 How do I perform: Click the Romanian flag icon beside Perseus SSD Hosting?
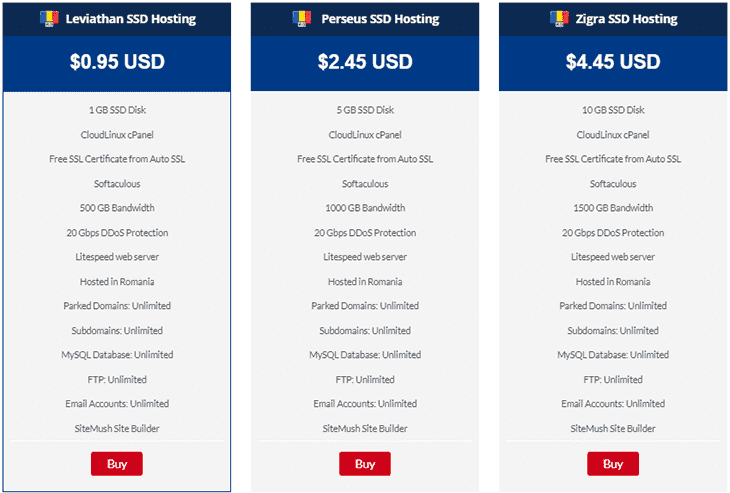click(302, 19)
